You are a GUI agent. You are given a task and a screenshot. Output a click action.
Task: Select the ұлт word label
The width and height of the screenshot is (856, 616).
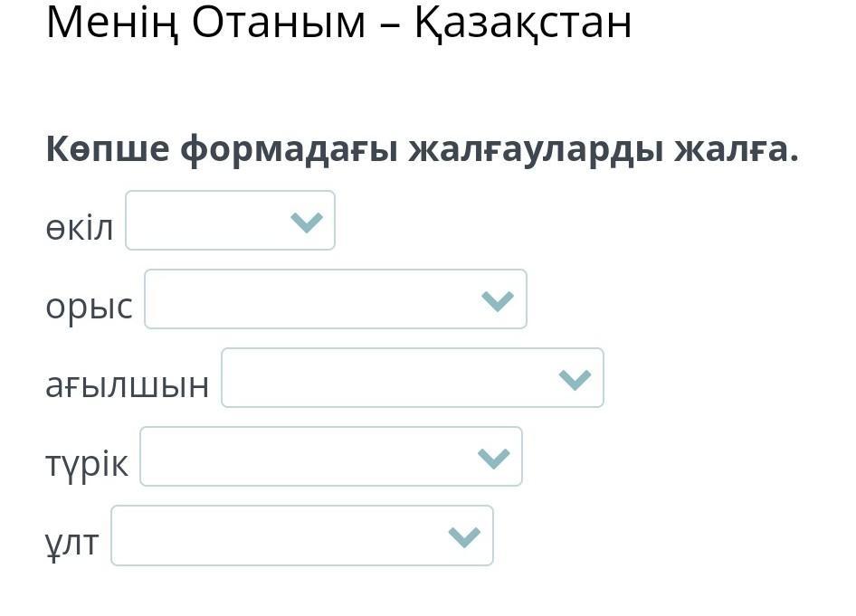[x=72, y=543]
